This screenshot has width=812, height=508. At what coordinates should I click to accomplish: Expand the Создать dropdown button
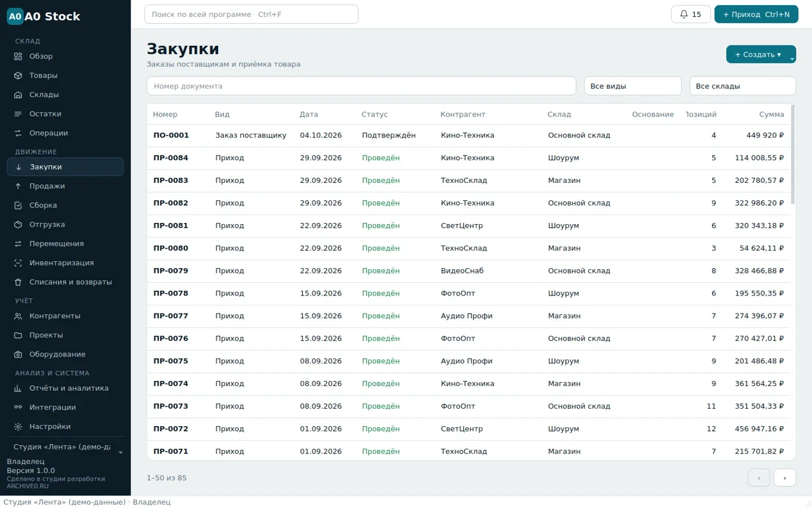[x=761, y=55]
